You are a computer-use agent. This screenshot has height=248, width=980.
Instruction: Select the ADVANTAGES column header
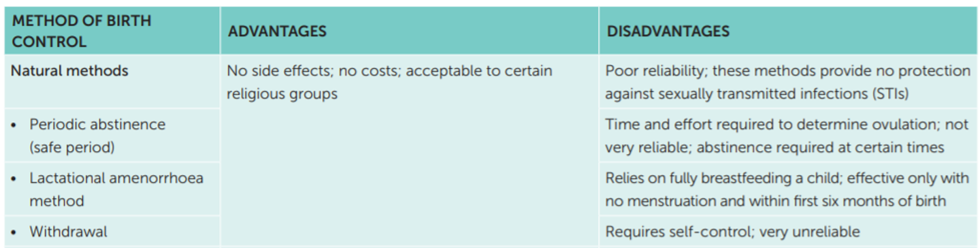point(277,31)
